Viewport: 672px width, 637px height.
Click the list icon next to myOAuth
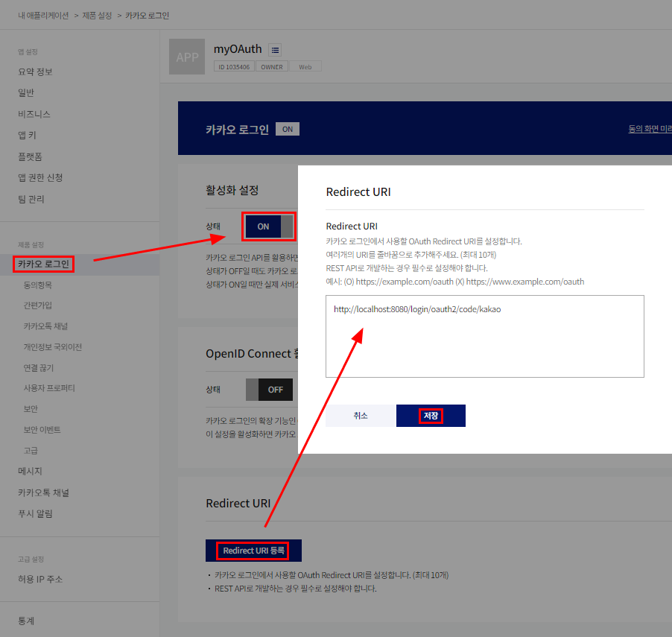click(275, 50)
